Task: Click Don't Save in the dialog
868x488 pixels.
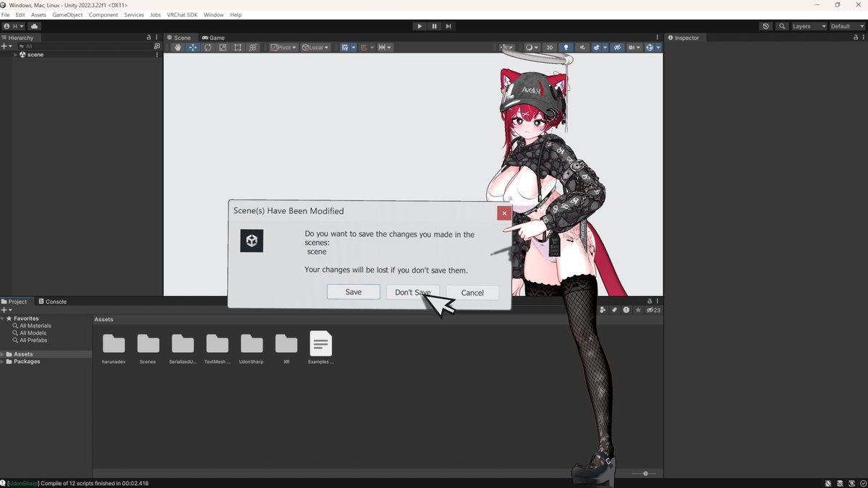Action: pyautogui.click(x=413, y=292)
